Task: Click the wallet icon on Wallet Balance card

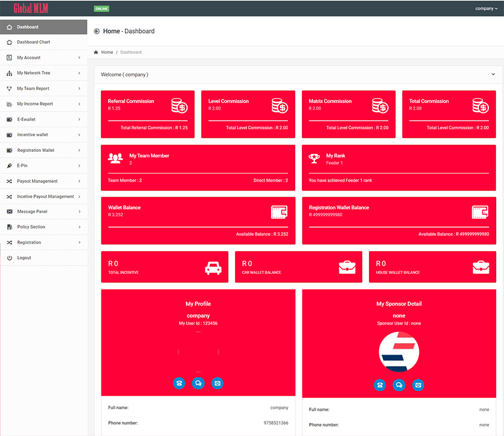Action: 278,212
